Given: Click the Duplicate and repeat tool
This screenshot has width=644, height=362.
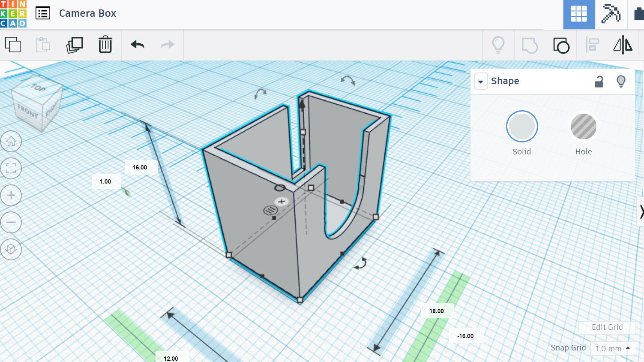Looking at the screenshot, I should click(x=75, y=45).
